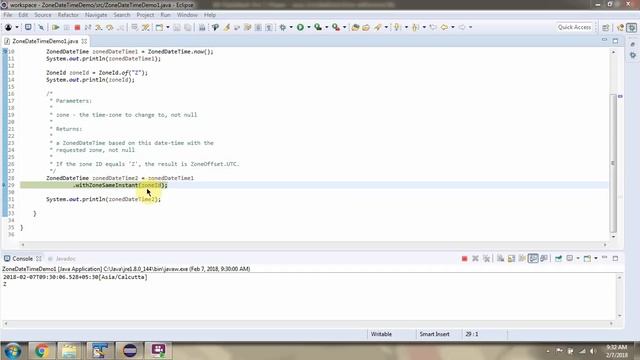Image resolution: width=640 pixels, height=360 pixels.
Task: Close the ZoneDateTimeDemo1.java tab
Action: pos(84,41)
